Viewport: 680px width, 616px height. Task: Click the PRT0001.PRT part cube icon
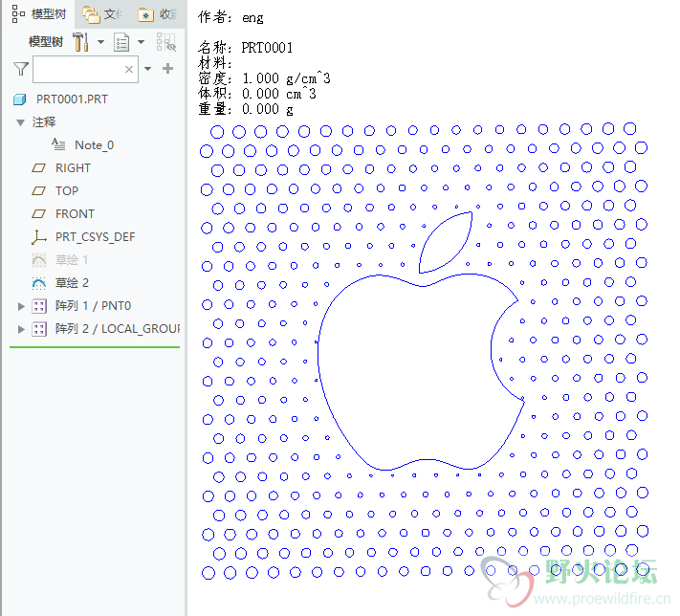(19, 99)
